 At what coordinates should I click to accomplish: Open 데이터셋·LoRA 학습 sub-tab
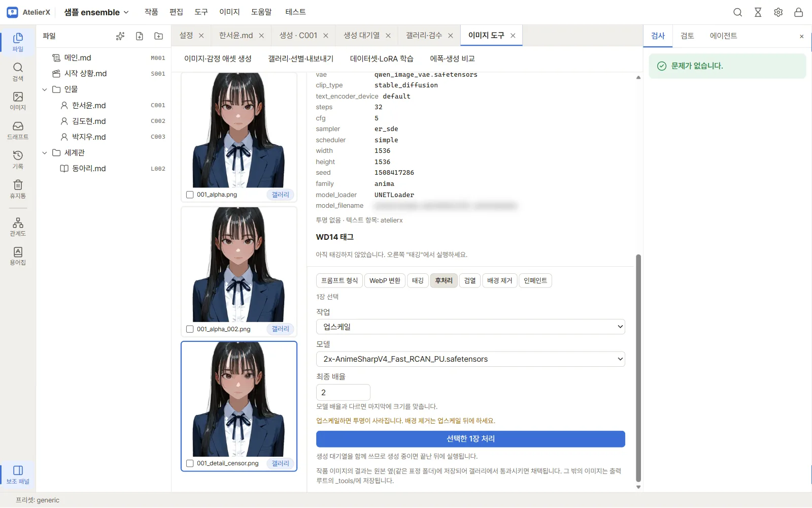(382, 58)
